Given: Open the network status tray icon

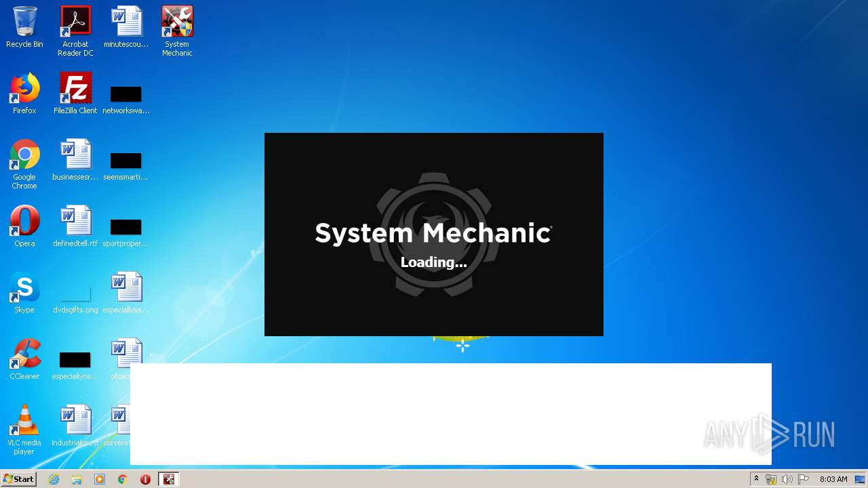Looking at the screenshot, I should (x=771, y=479).
